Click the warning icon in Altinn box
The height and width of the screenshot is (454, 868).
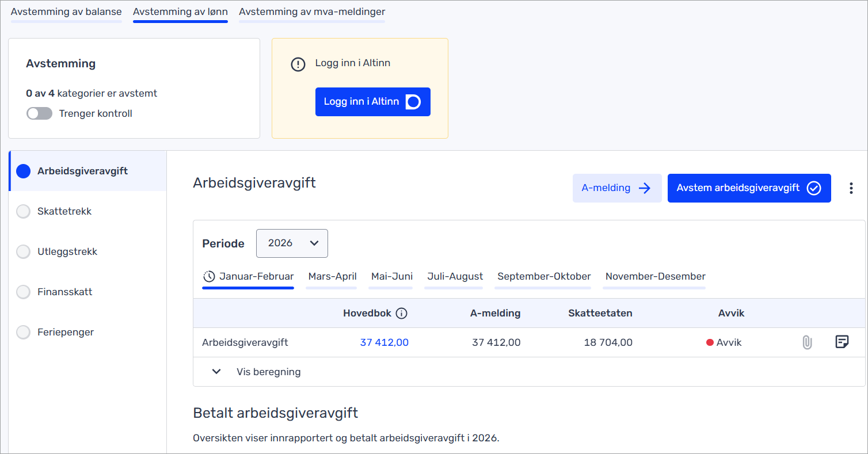click(x=298, y=64)
